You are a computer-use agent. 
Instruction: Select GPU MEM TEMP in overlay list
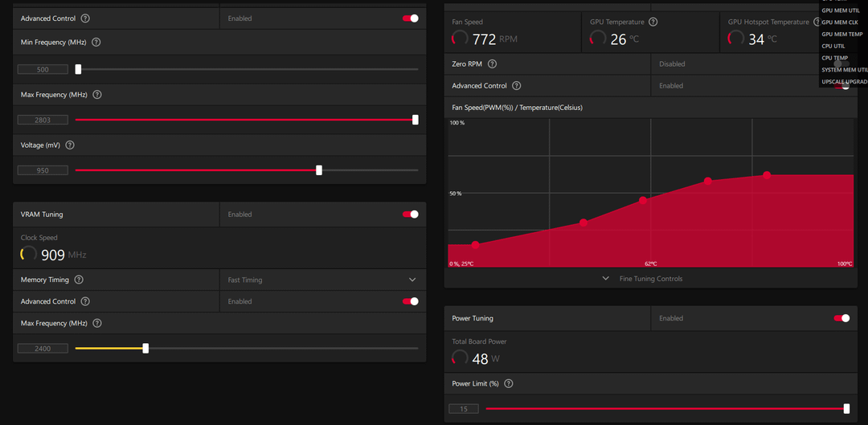point(842,35)
